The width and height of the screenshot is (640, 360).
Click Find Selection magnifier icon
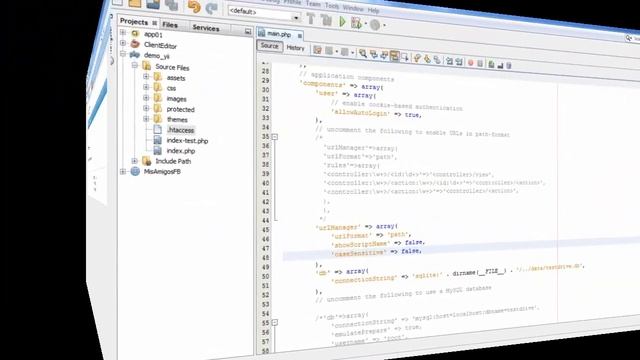pos(362,53)
